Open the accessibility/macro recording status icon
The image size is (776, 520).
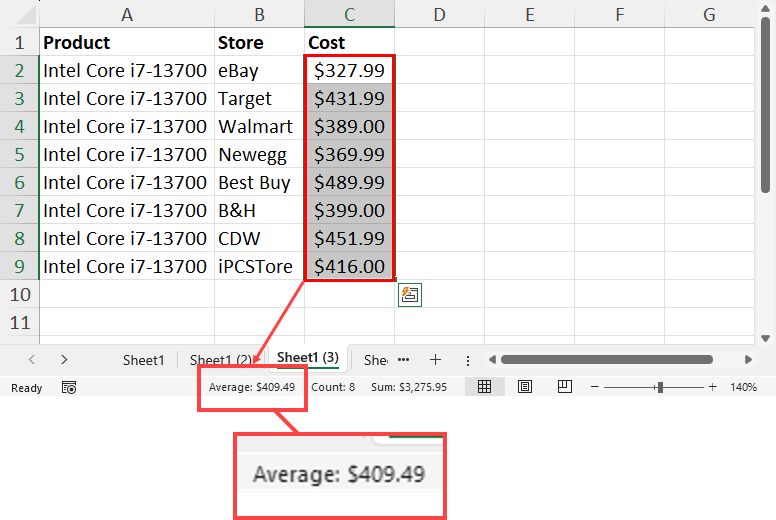click(x=69, y=387)
